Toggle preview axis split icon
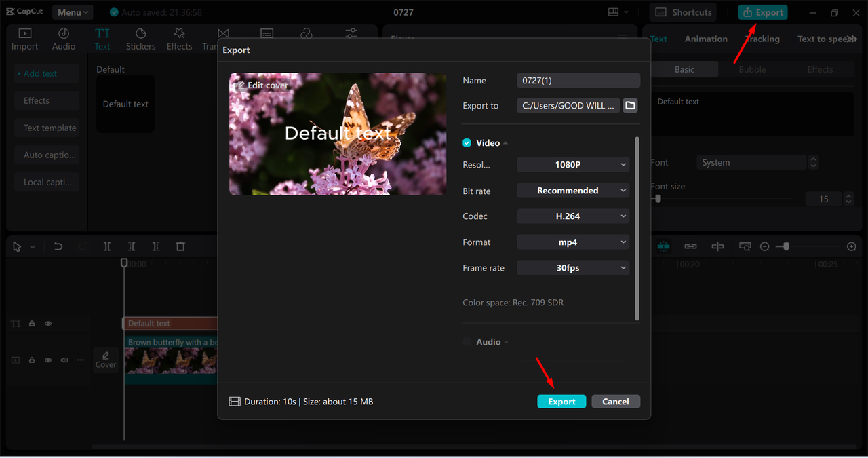This screenshot has height=458, width=868. point(717,246)
